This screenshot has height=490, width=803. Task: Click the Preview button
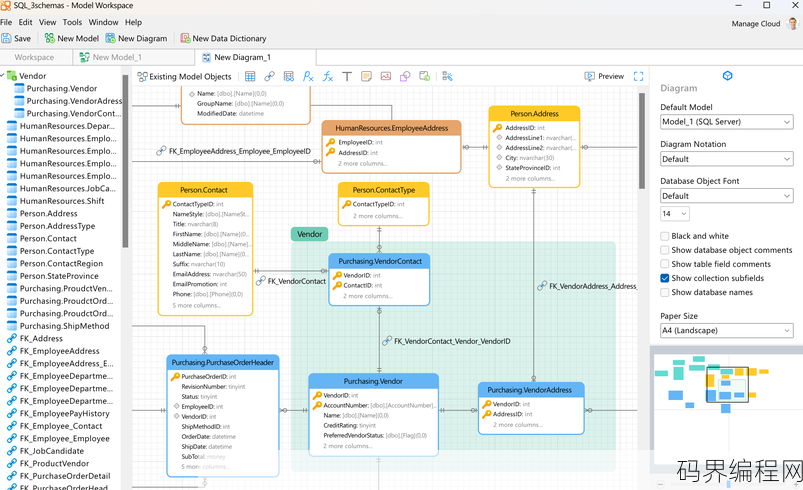(x=604, y=76)
